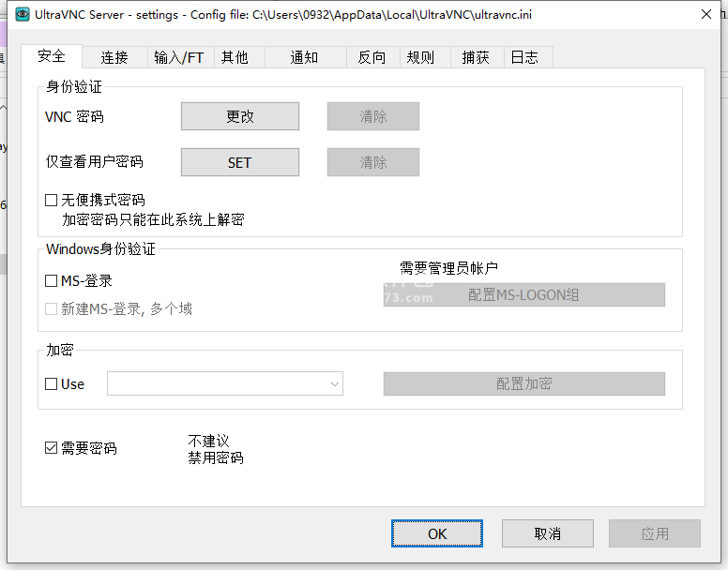The image size is (728, 570).
Task: Toggle 新建MS-登录, 多个域 checkbox
Action: [51, 308]
